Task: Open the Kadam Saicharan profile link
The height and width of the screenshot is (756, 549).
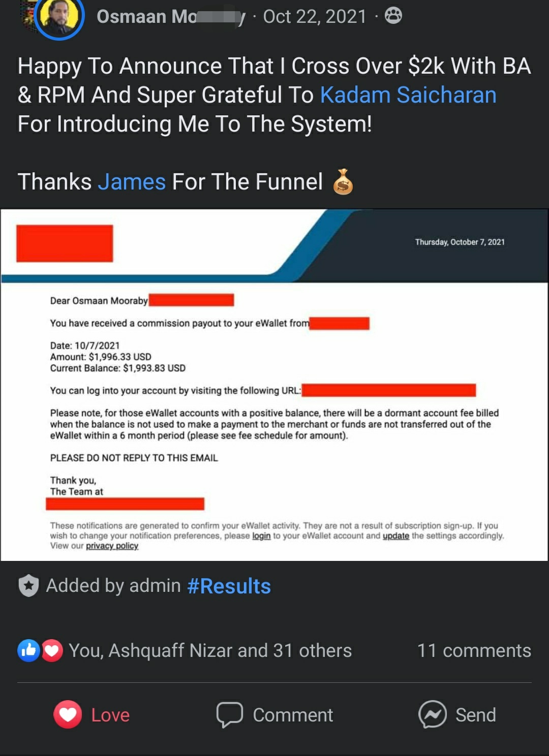Action: (408, 95)
